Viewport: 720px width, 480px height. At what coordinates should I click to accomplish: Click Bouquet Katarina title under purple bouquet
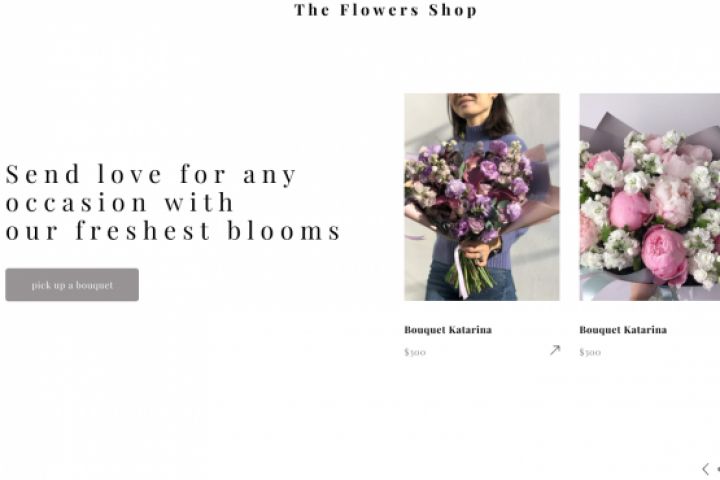click(x=447, y=330)
